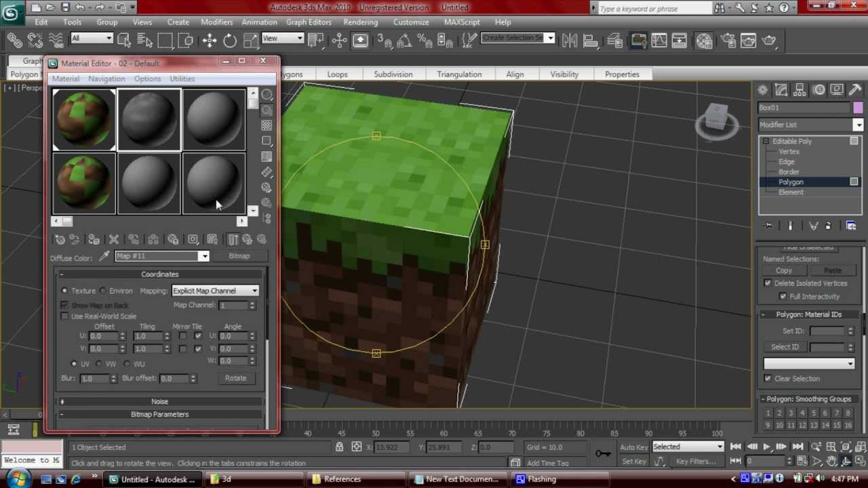Open Render Setup teapot icon
The height and width of the screenshot is (488, 868).
[x=728, y=41]
